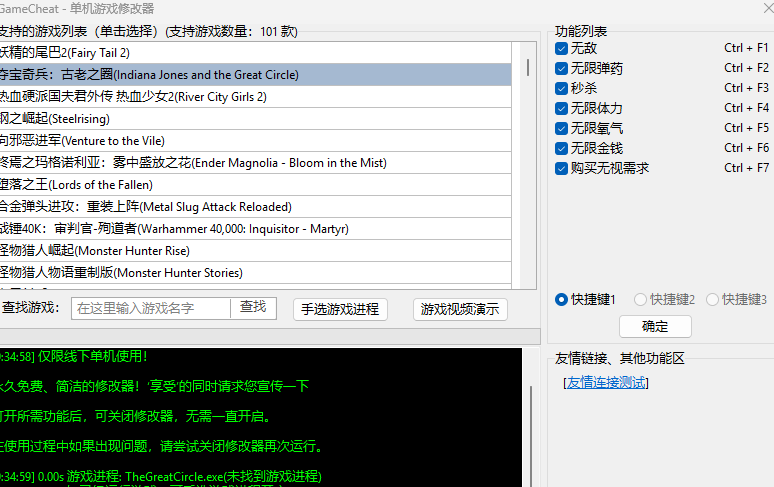Click the 享受'的同时请求您宣传一下 log line
The width and height of the screenshot is (774, 487).
tap(155, 386)
